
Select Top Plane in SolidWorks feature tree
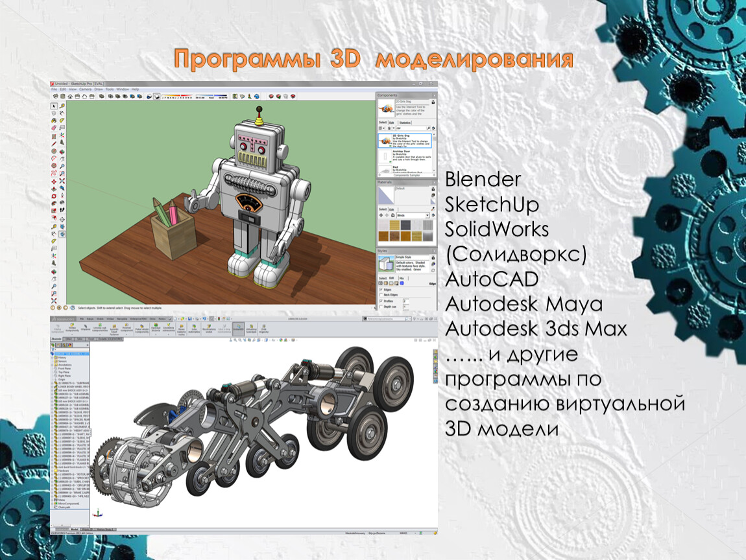coord(64,372)
